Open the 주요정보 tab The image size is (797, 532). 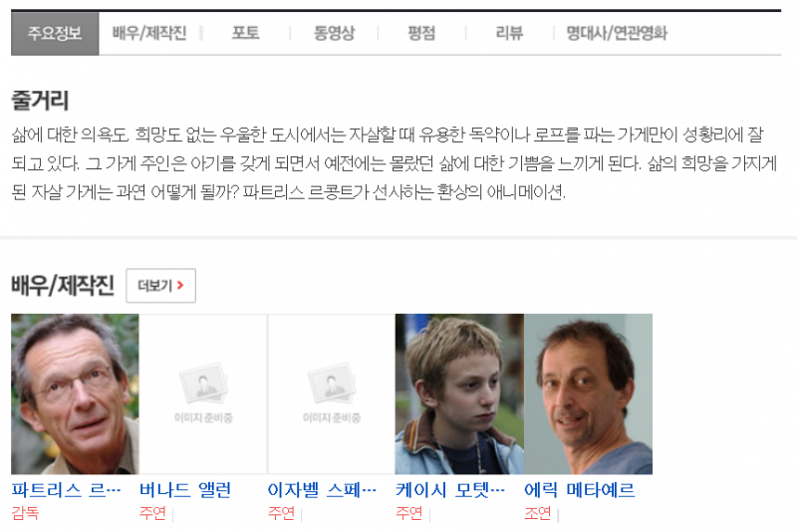(x=55, y=33)
